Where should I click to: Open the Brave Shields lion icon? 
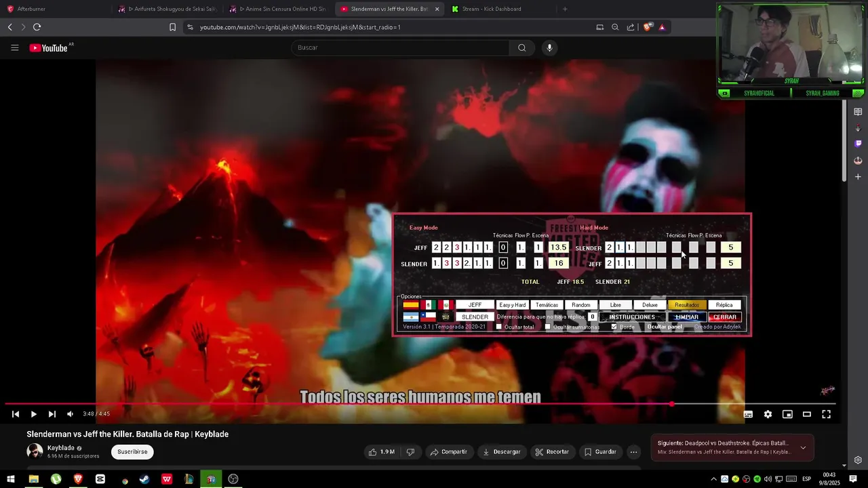pyautogui.click(x=648, y=27)
